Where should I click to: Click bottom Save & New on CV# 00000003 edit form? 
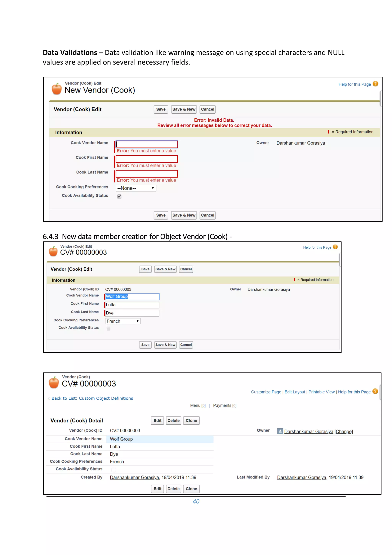[165, 345]
